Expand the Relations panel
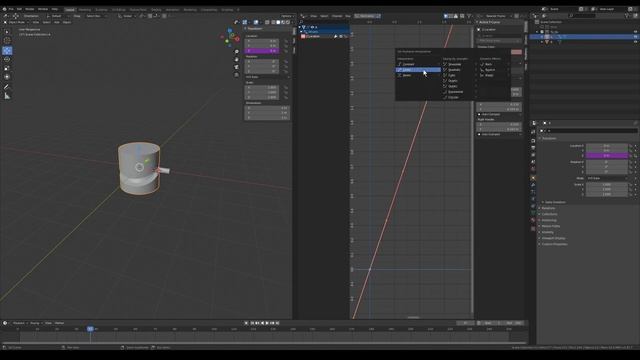The width and height of the screenshot is (640, 360). (x=547, y=208)
